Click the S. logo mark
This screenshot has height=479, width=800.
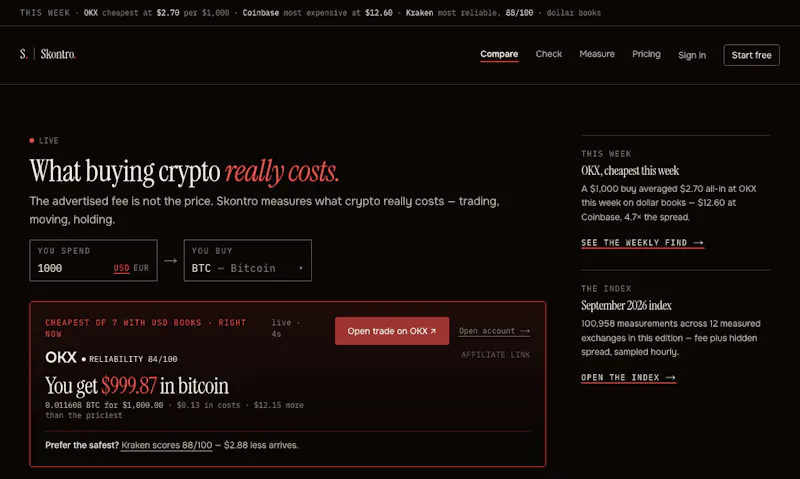click(23, 54)
